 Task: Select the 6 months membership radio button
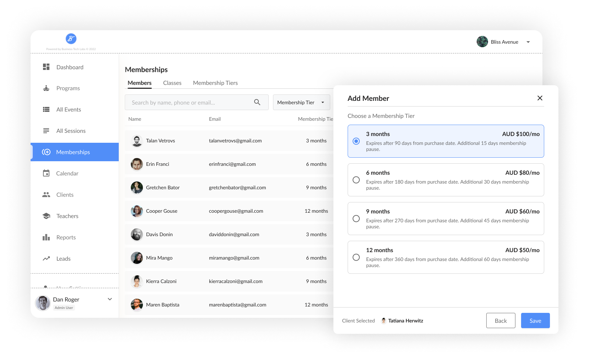356,180
